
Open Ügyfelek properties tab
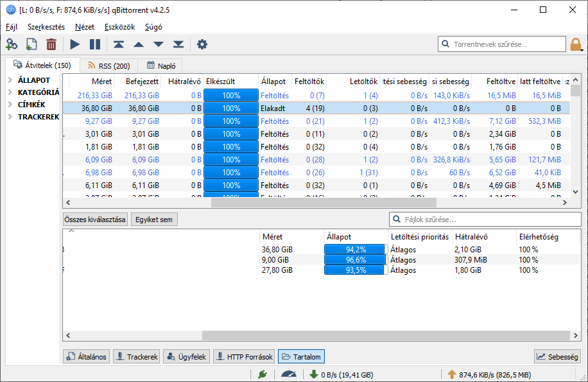click(186, 356)
